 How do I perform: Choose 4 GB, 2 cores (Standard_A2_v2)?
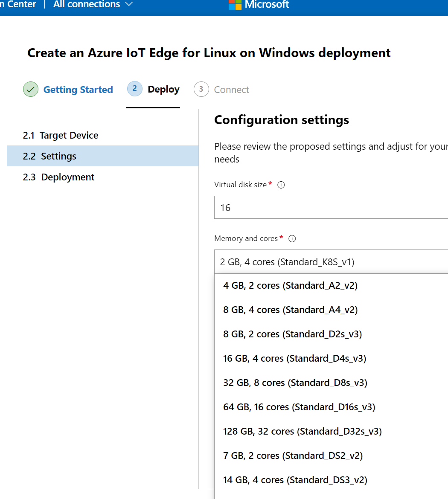331,285
